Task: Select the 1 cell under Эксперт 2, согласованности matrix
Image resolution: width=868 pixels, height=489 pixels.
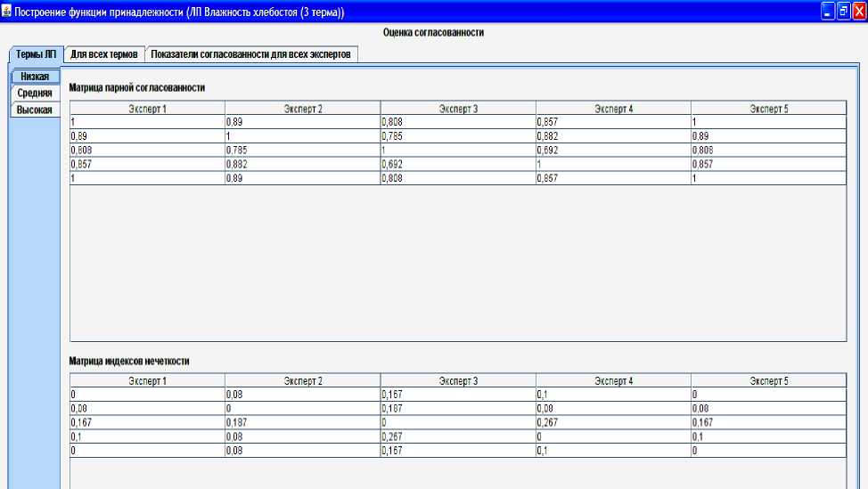Action: (x=303, y=136)
